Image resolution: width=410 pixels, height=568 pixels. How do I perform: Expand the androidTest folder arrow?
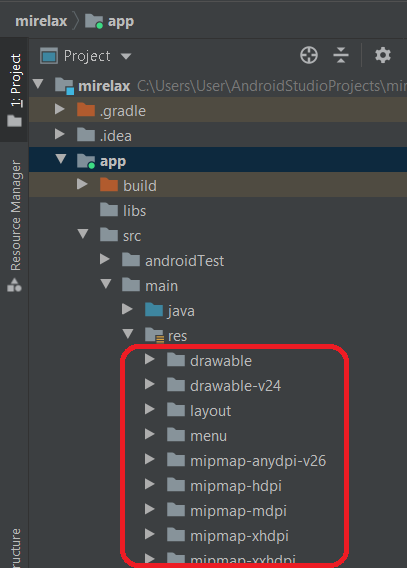click(x=105, y=259)
